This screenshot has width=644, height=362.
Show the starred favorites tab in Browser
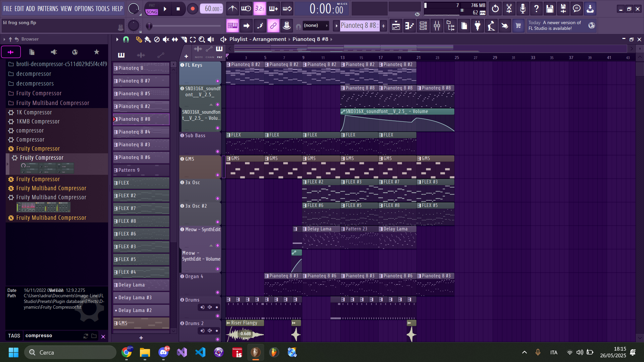97,52
